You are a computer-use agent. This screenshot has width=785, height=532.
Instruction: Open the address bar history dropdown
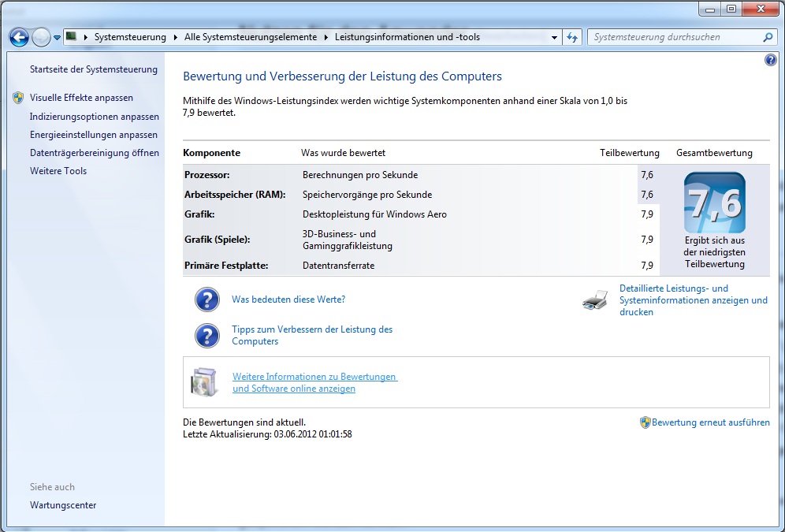tap(554, 38)
